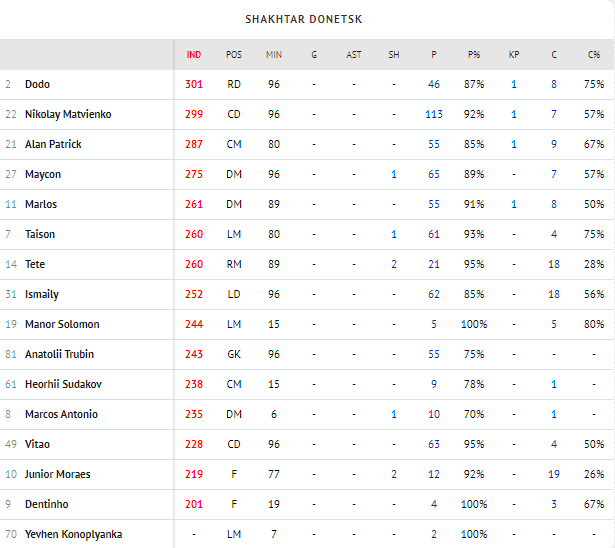
Task: Click Dodo's index rating 301
Action: tap(194, 85)
